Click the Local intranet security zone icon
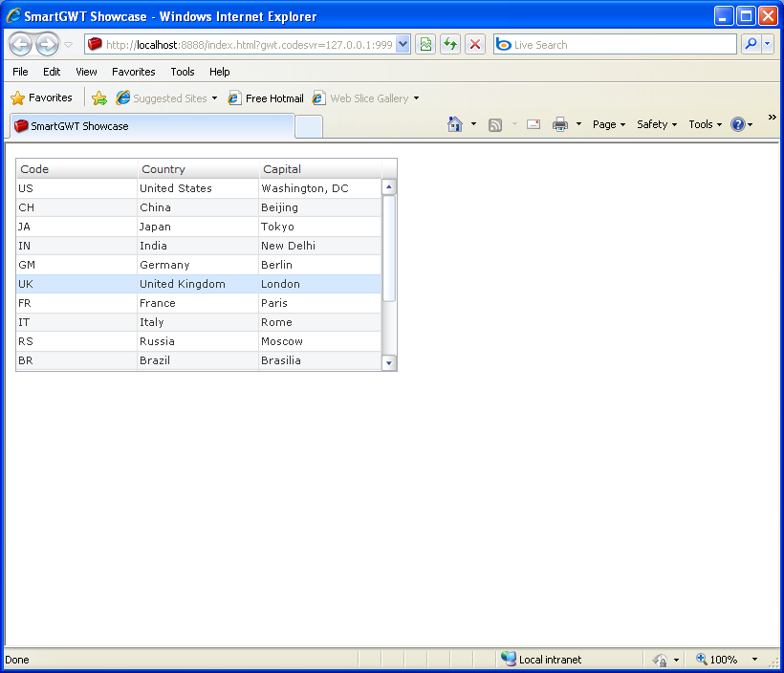The height and width of the screenshot is (673, 784). 509,659
